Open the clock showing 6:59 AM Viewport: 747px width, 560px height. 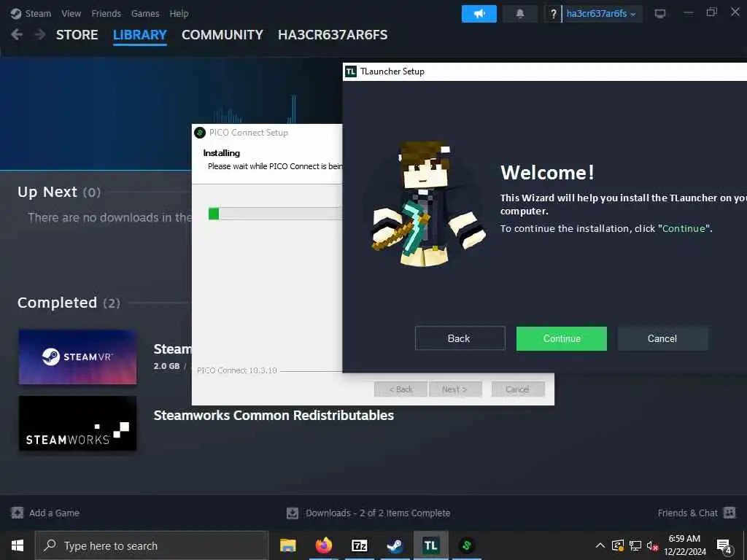(x=684, y=545)
